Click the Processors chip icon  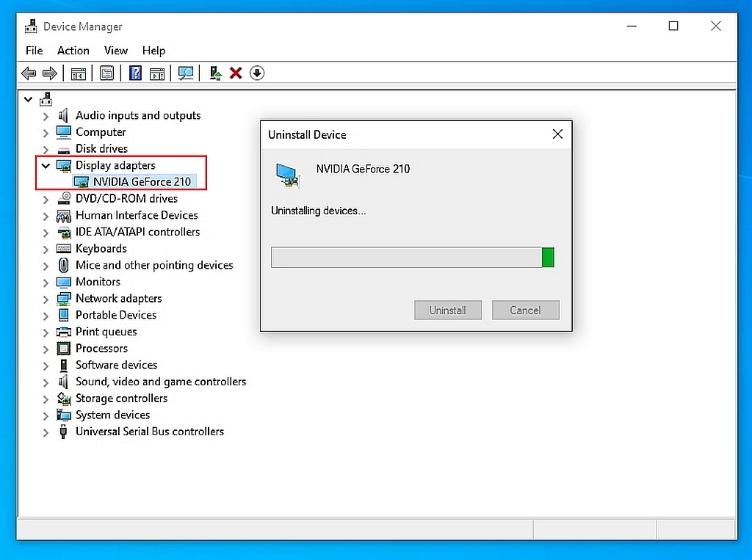coord(64,348)
